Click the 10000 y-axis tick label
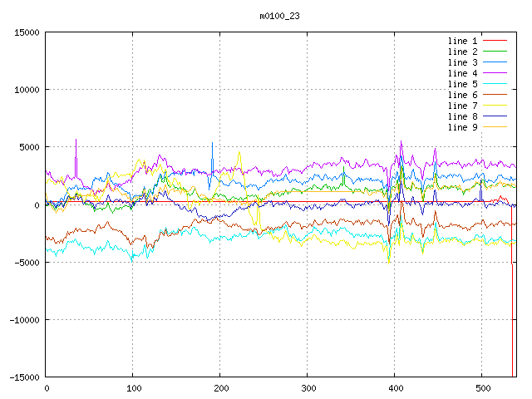 (27, 90)
